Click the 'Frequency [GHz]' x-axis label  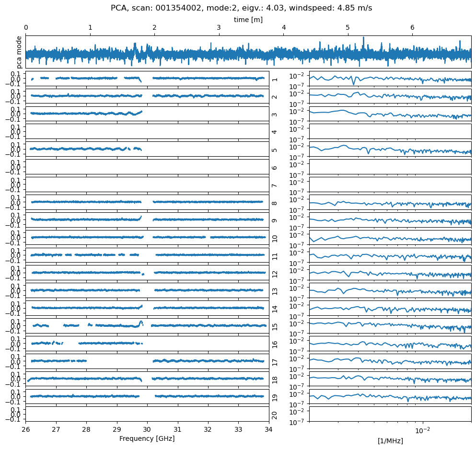(147, 438)
